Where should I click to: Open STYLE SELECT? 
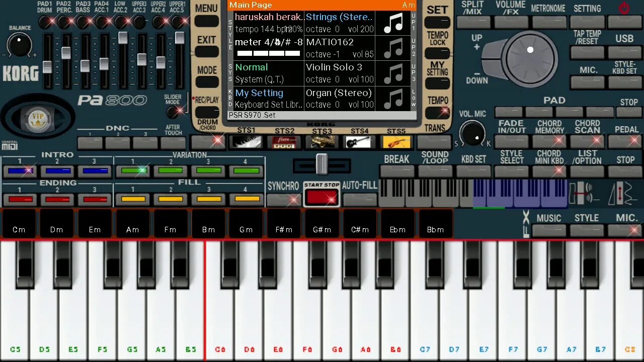pos(511,171)
